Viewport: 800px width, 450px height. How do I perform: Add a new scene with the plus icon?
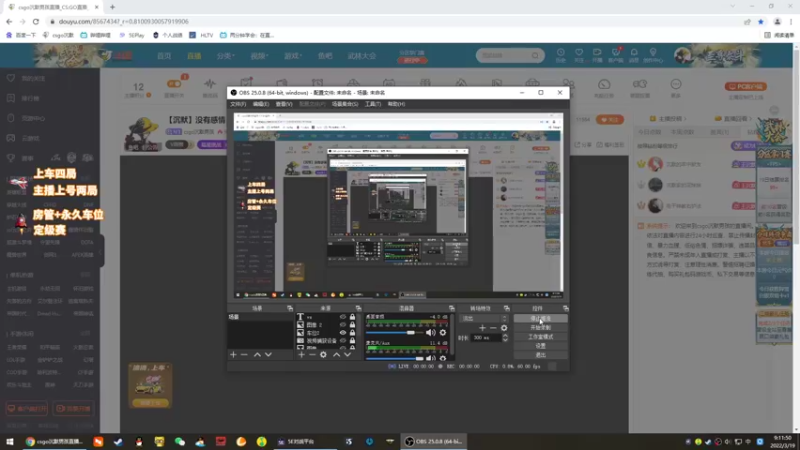coord(233,355)
